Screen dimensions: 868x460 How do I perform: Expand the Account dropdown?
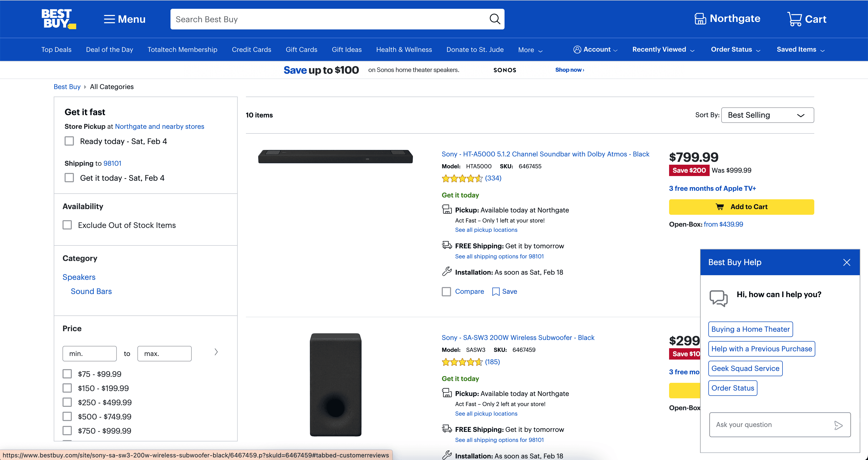click(x=595, y=50)
